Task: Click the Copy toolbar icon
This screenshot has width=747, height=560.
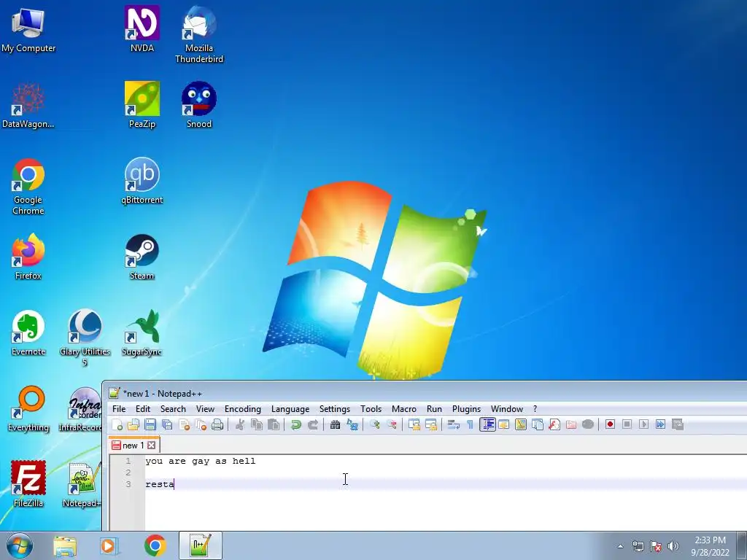Action: (257, 424)
